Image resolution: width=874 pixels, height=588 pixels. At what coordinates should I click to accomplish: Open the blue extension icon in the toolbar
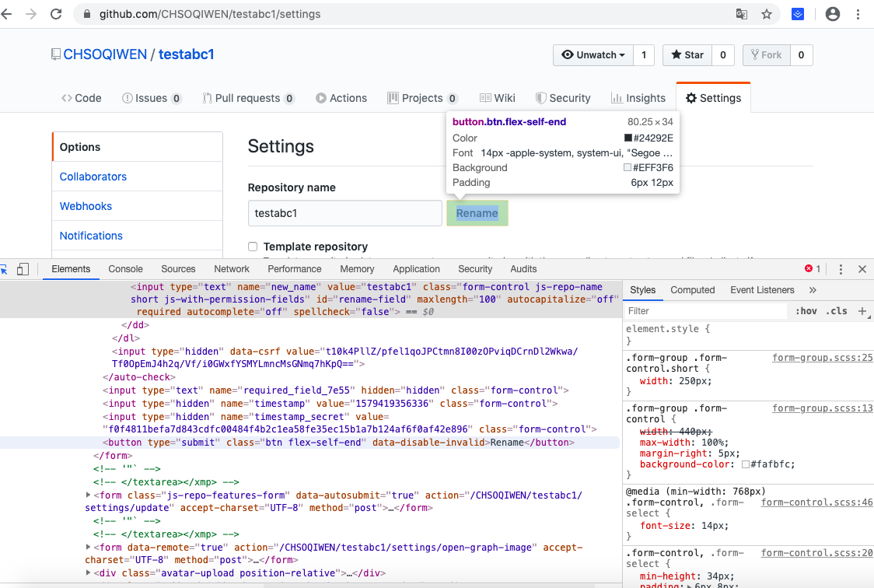point(798,15)
